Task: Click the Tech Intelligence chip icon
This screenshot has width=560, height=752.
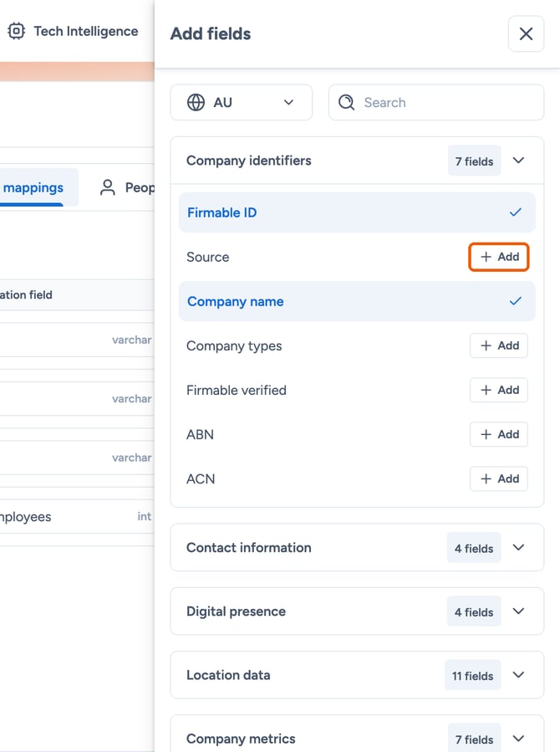Action: tap(16, 31)
